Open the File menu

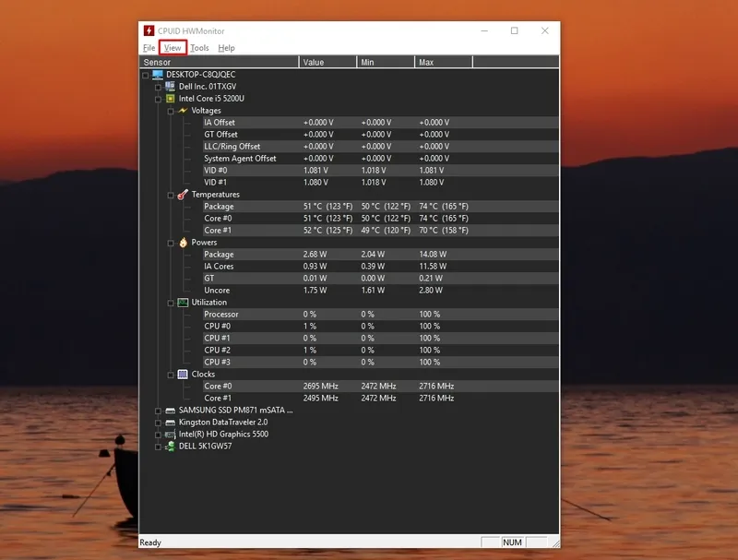149,48
